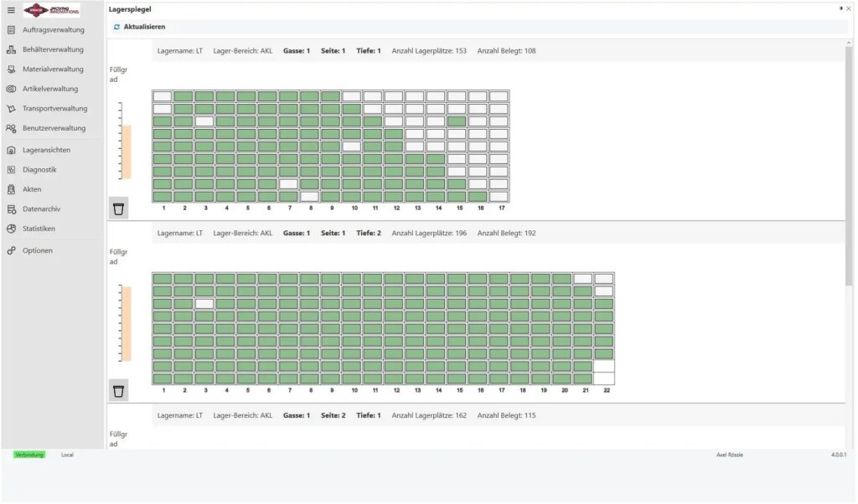Viewport: 858px width, 504px height.
Task: Click the Aktualisieren button
Action: [140, 27]
